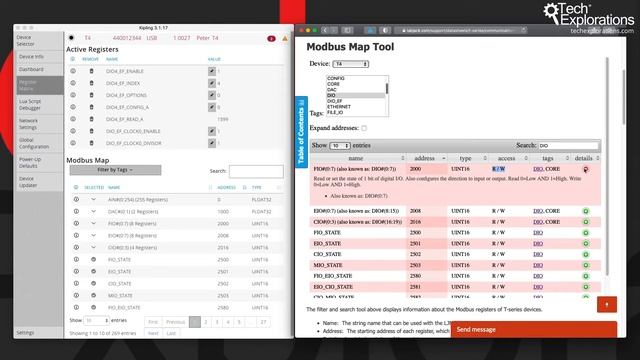This screenshot has width=640, height=360.
Task: Open Device dropdown in Modbus Map Tool
Action: pyautogui.click(x=351, y=64)
